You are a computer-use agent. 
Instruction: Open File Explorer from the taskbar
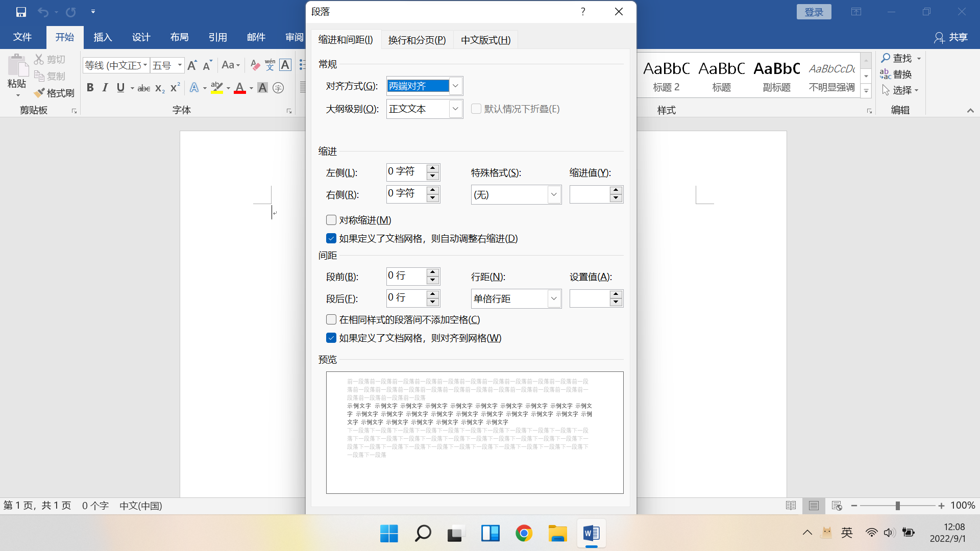[x=557, y=534]
